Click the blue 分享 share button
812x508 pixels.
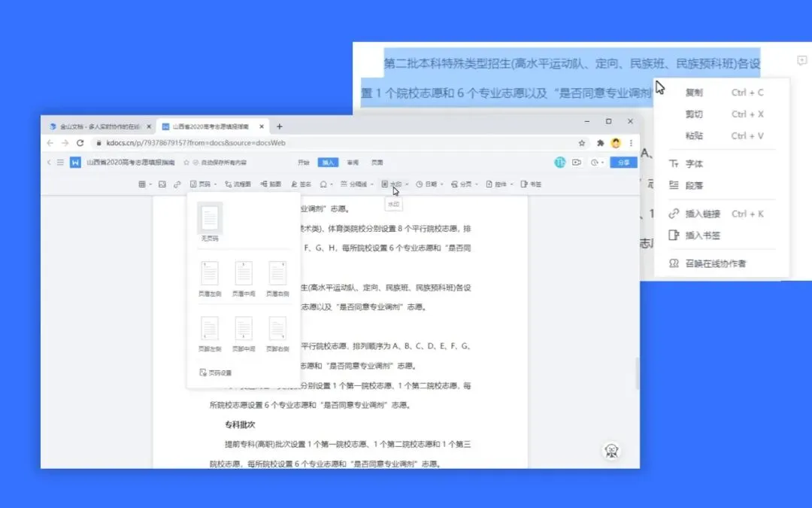click(x=623, y=163)
